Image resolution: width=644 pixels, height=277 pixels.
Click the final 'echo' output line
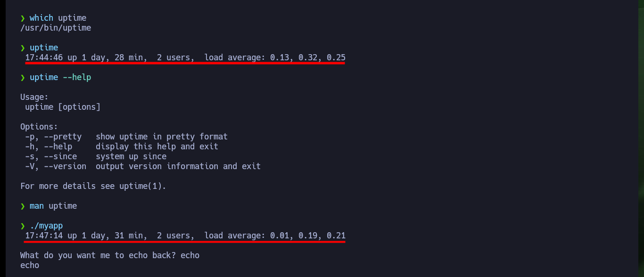coord(30,265)
